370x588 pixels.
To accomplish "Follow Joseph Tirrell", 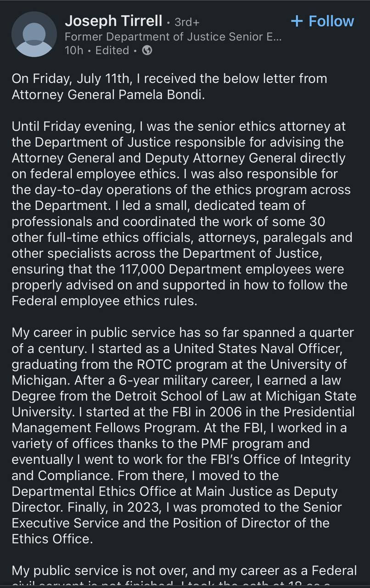I will pyautogui.click(x=323, y=21).
